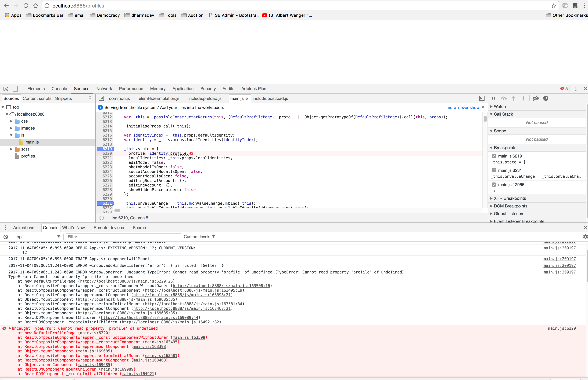Click the pretty print braces icon

tap(102, 218)
